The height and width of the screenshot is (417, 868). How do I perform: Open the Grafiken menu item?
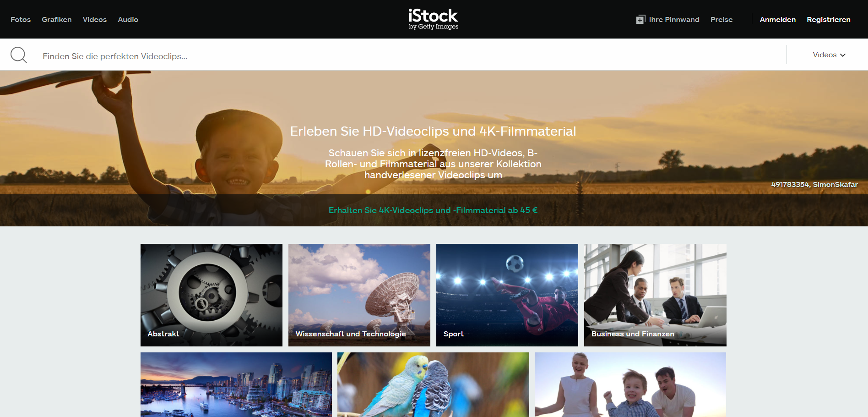click(x=57, y=19)
